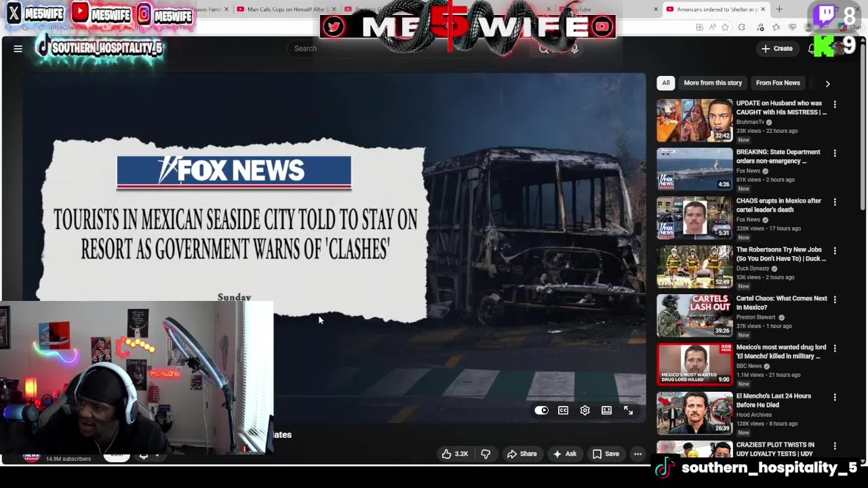
Task: Toggle the autoplay switch on player
Action: [541, 410]
